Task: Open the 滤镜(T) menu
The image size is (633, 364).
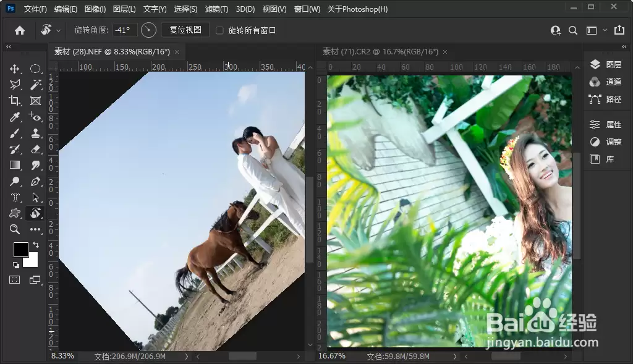Action: (x=216, y=9)
